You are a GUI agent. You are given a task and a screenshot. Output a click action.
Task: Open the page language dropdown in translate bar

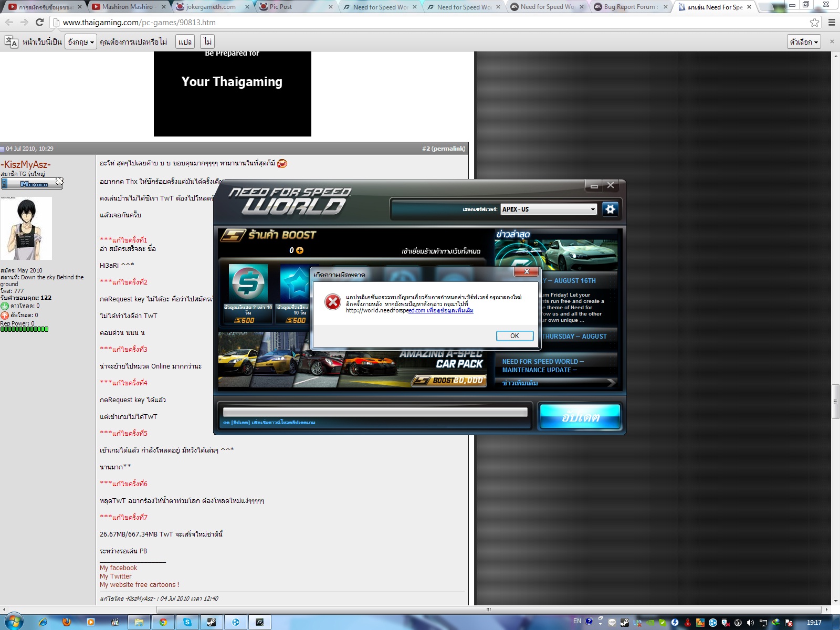tap(81, 42)
